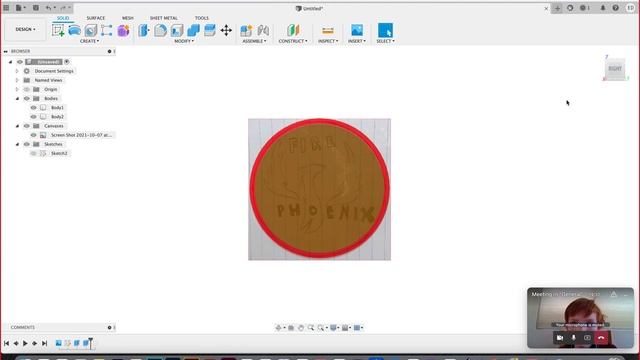Toggle visibility of Sketches folder

click(27, 144)
